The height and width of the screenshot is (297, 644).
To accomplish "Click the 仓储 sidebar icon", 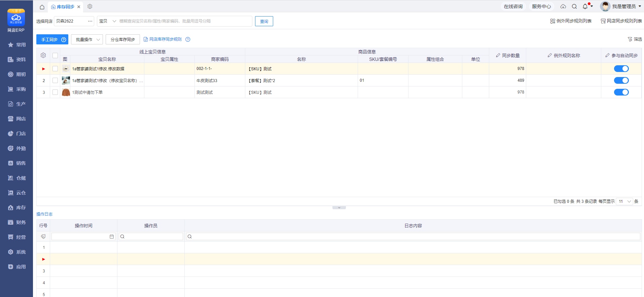I will tap(10, 178).
